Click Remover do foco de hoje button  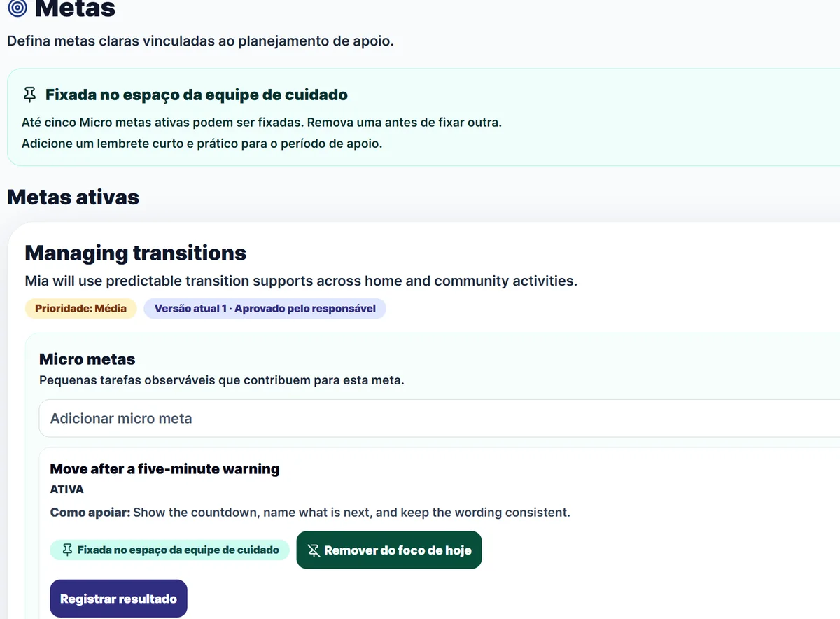[x=389, y=550]
